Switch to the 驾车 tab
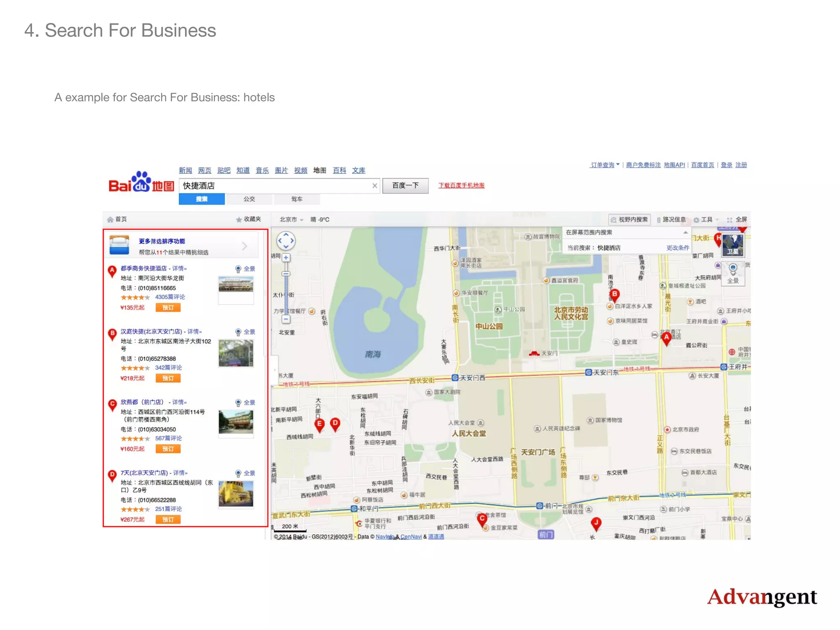Image resolution: width=840 pixels, height=630 pixels. pos(297,199)
